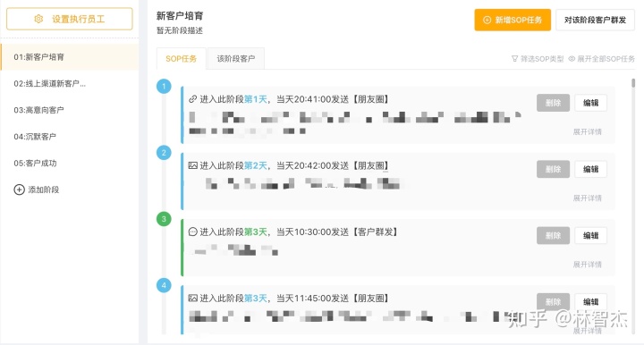Toggle 展开全部SOP任务 eye icon
The height and width of the screenshot is (345, 644).
572,59
